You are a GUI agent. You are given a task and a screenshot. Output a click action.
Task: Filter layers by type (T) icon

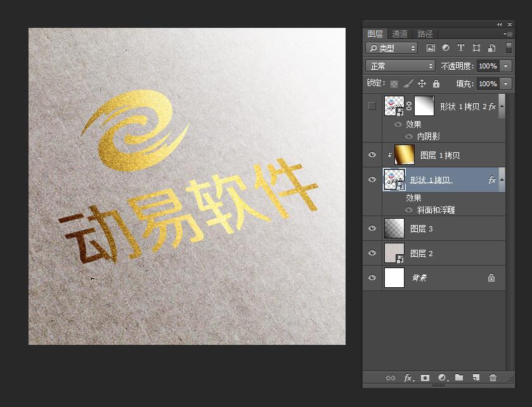[x=461, y=48]
